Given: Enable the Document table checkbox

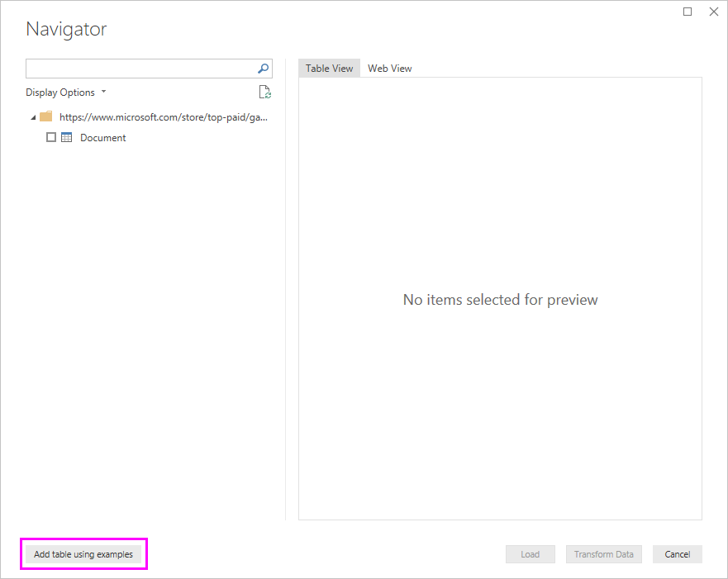Looking at the screenshot, I should click(50, 137).
